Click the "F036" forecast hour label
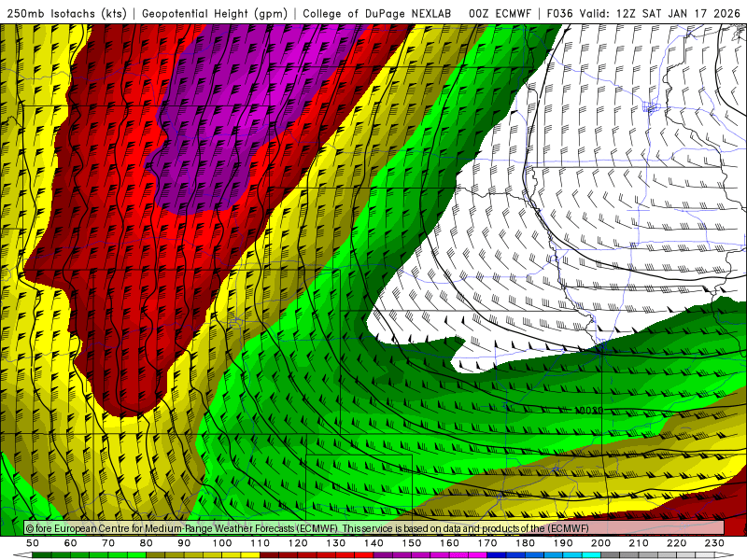This screenshot has height=560, width=747. point(559,14)
